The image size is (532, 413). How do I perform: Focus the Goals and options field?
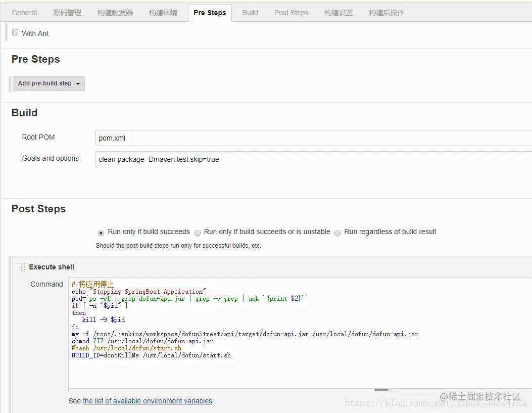313,159
